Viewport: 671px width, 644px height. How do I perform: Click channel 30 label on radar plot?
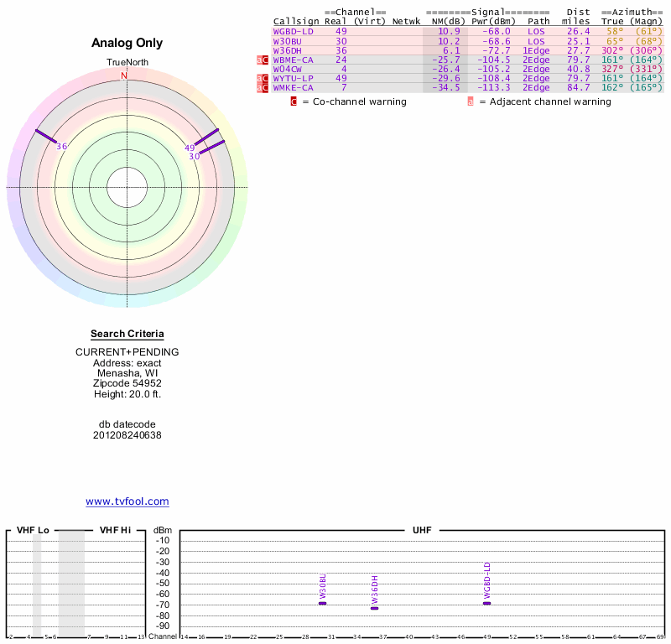pyautogui.click(x=195, y=157)
